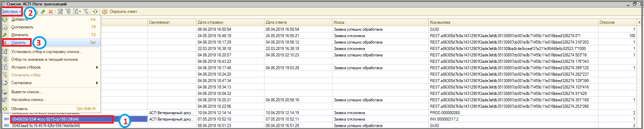
Task: Click the Код вызова column header
Action: [513, 22]
